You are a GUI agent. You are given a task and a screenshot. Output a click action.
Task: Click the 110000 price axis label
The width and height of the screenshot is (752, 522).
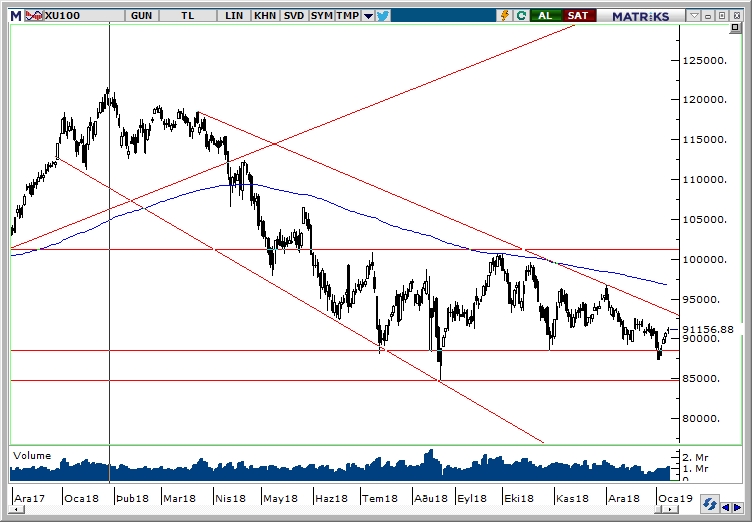tap(705, 180)
